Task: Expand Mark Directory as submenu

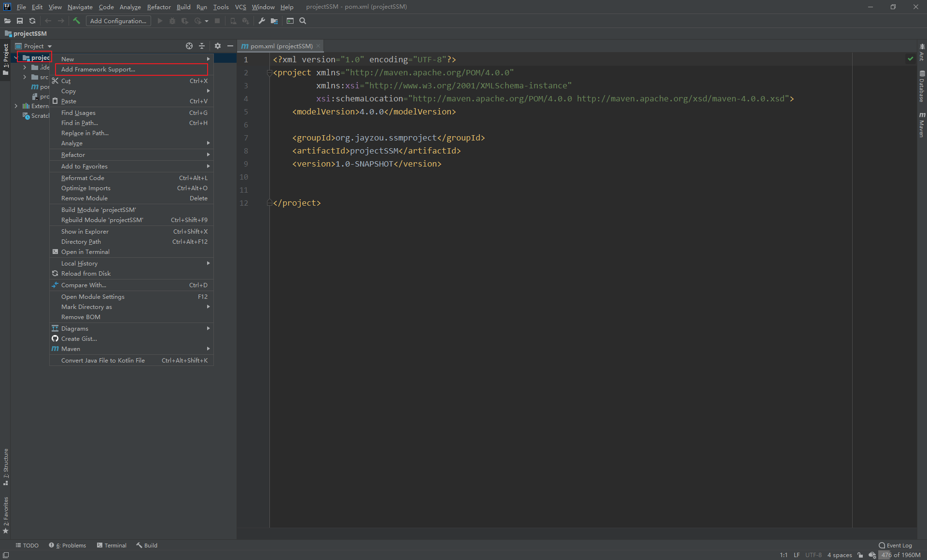Action: [131, 307]
